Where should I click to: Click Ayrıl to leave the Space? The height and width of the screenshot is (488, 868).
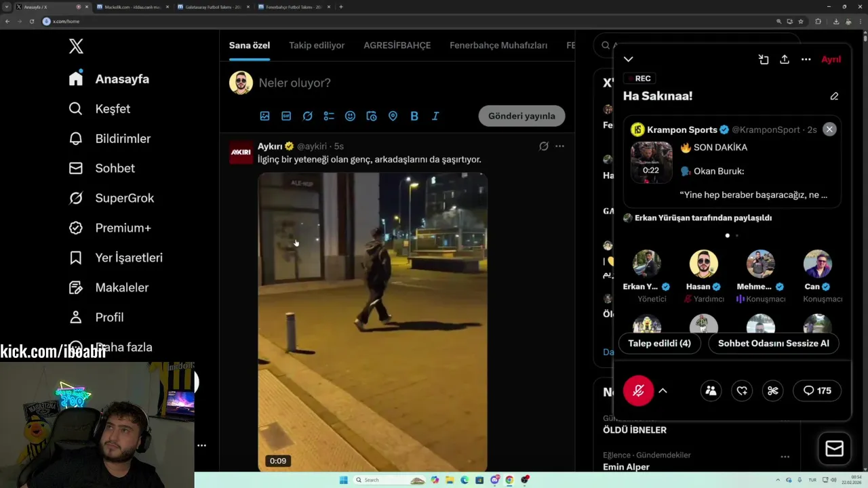(x=831, y=60)
